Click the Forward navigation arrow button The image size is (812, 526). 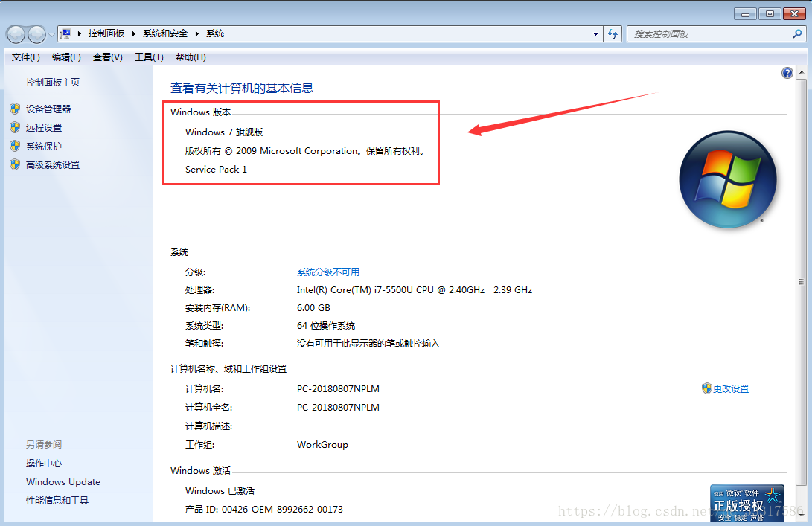(x=36, y=35)
